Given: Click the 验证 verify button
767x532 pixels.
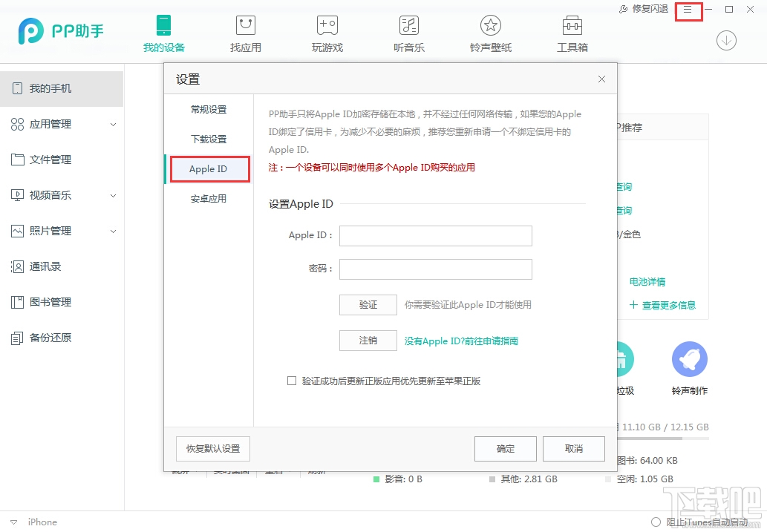Looking at the screenshot, I should pyautogui.click(x=368, y=304).
